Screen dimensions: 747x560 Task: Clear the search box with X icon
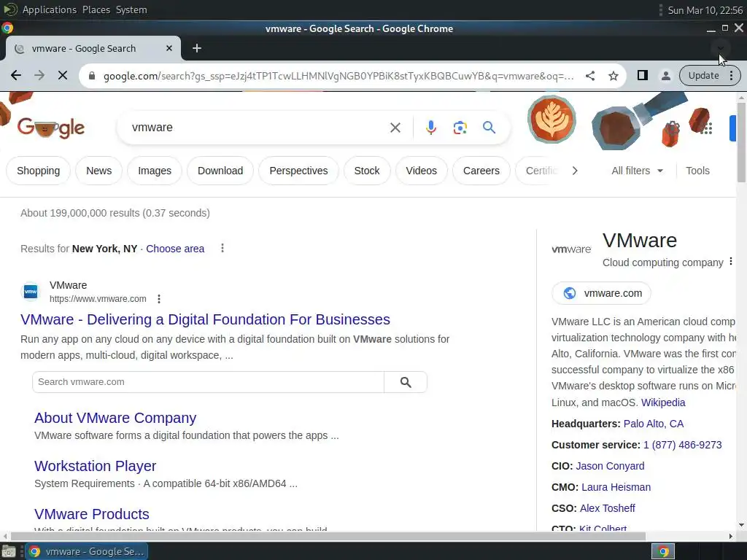click(x=395, y=128)
